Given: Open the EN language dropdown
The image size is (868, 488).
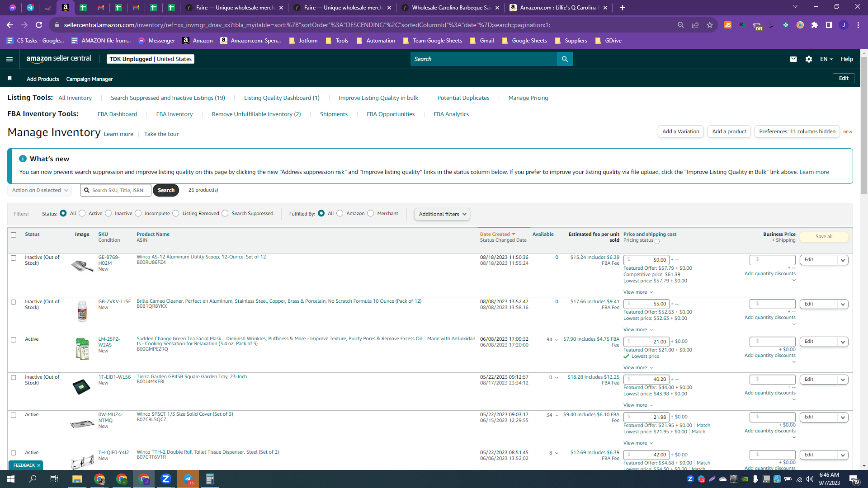Looking at the screenshot, I should point(826,59).
